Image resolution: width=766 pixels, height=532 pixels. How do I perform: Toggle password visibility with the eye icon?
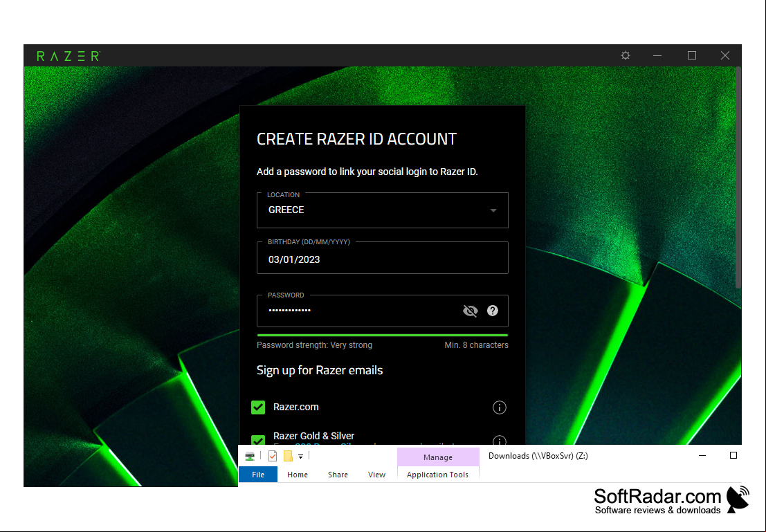point(470,311)
